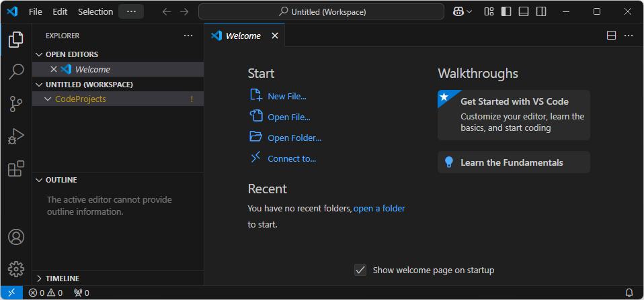Open the notifications bell

tap(629, 293)
